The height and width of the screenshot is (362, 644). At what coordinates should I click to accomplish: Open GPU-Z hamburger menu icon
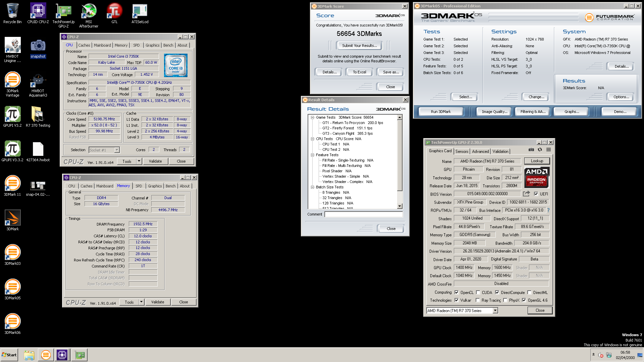coord(548,150)
